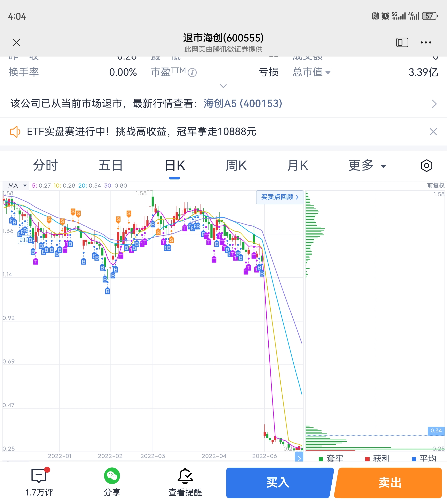
Task: Open the 更多 period dropdown
Action: click(x=367, y=165)
